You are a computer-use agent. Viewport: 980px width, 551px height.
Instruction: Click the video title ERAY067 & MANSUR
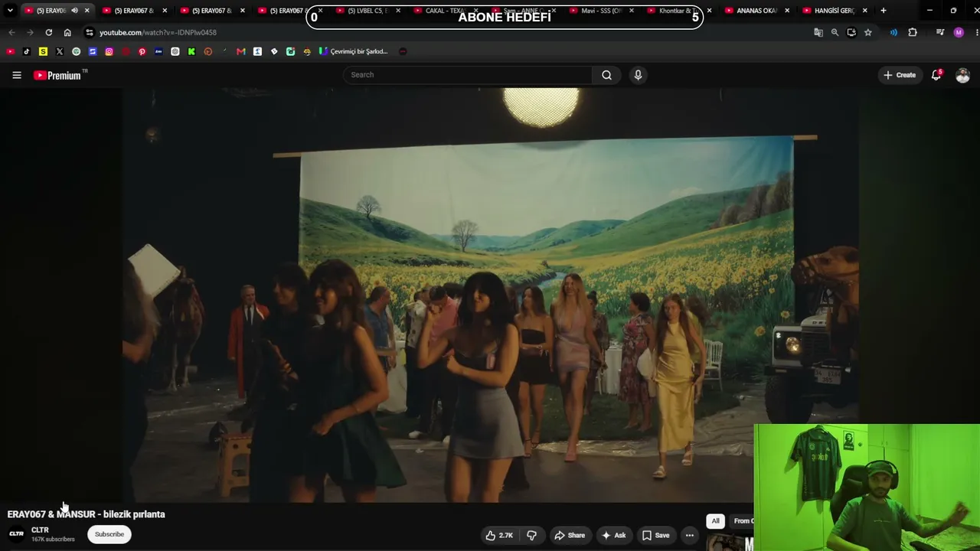click(87, 514)
